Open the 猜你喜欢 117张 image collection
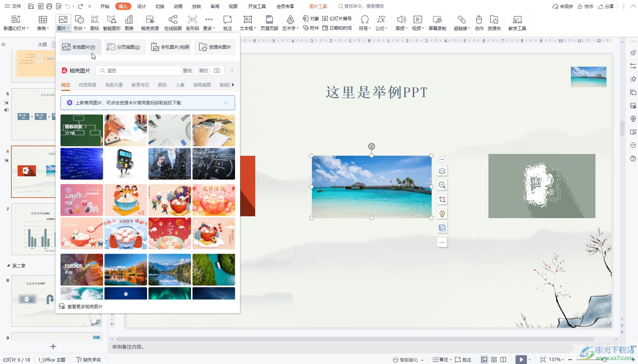This screenshot has height=364, width=638. click(82, 130)
